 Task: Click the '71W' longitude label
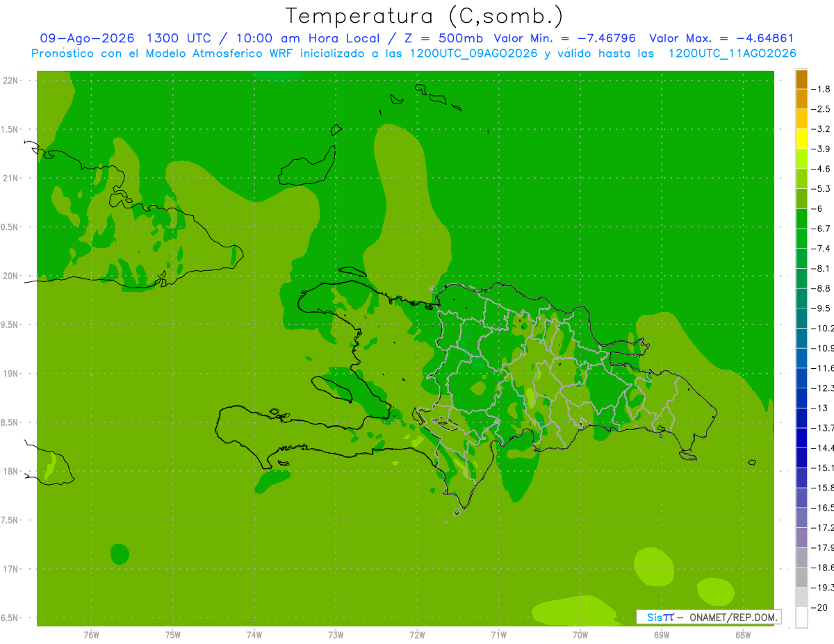click(x=498, y=634)
